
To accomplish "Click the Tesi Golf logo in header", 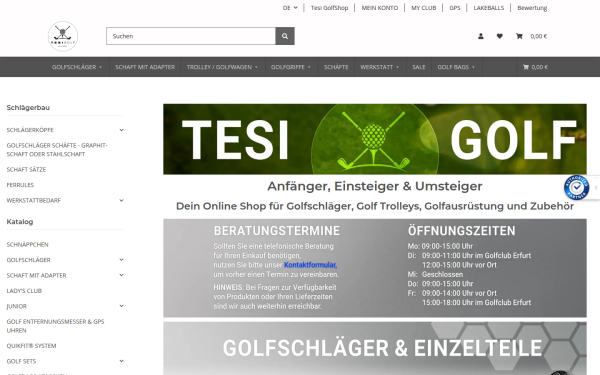I will point(63,36).
